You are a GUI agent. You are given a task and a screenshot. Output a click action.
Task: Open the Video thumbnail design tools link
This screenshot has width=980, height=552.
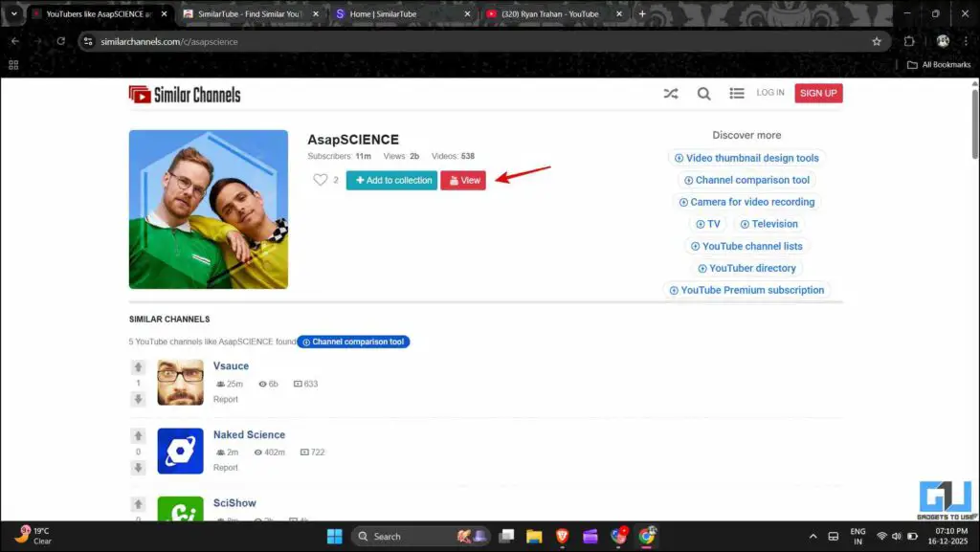746,158
